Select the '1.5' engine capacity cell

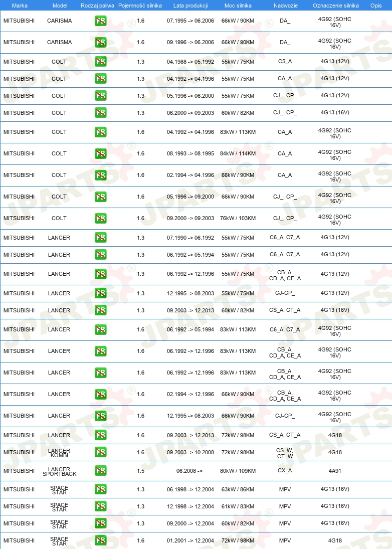(x=141, y=471)
